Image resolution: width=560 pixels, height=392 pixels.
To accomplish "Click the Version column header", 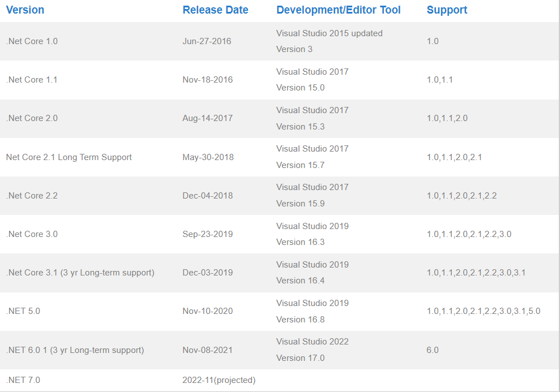I will point(25,10).
